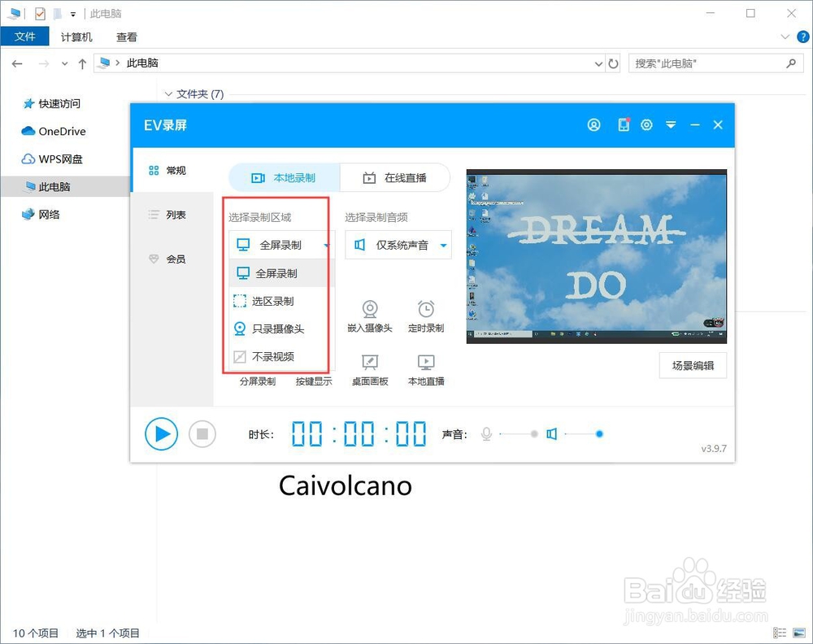813x644 pixels.
Task: Click the 选中 1 个项目 status bar text
Action: [x=107, y=633]
